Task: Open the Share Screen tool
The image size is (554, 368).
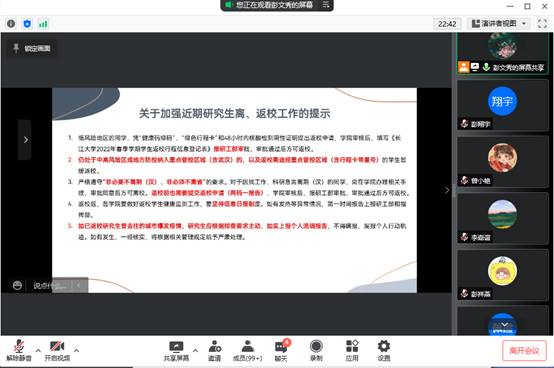Action: click(x=176, y=350)
